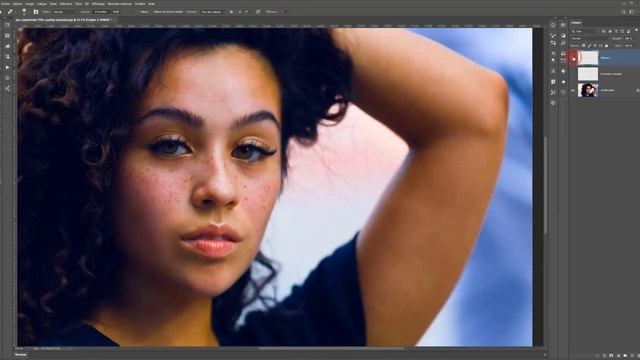
Task: Toggle the lock all layer icon
Action: 607,46
